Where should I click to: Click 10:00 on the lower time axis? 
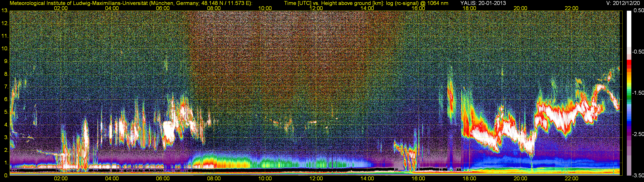(265, 179)
